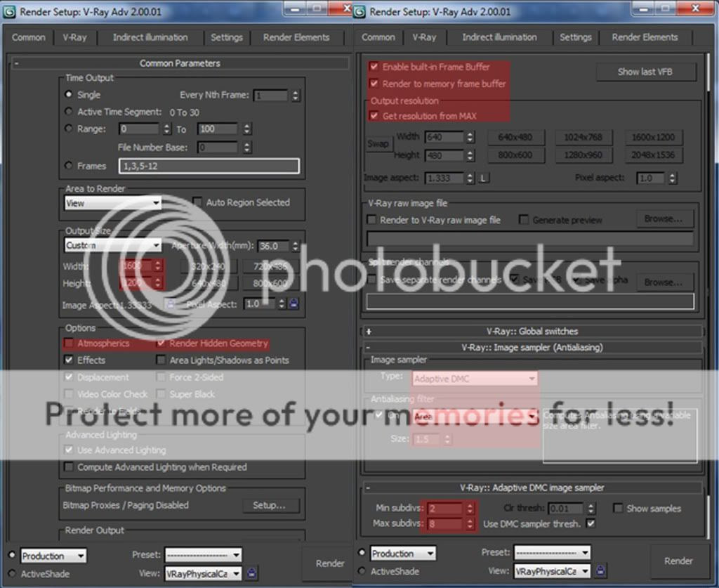Screen dimensions: 719x588
Task: Toggle Use DMC sampler thresh. checkbox
Action: (x=591, y=523)
